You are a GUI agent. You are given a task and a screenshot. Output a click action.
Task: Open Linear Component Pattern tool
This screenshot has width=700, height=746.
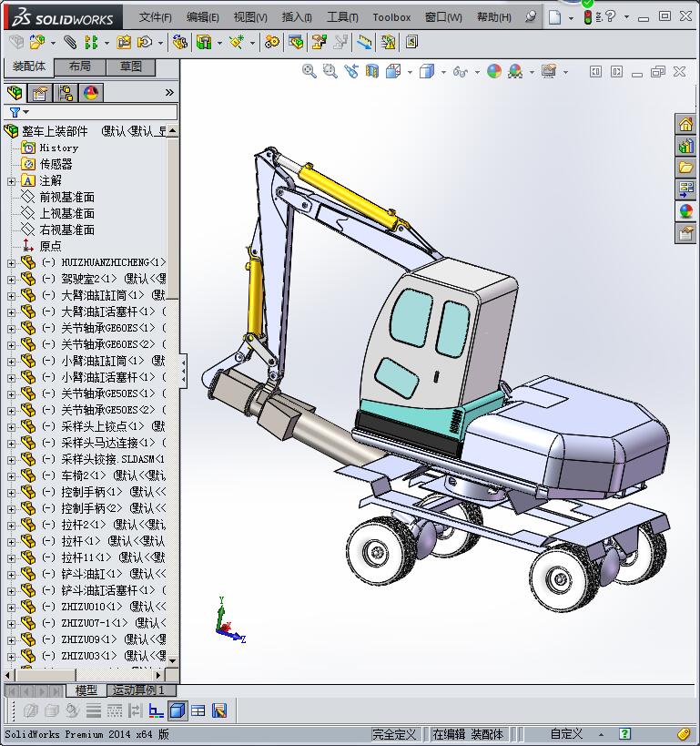click(x=91, y=42)
